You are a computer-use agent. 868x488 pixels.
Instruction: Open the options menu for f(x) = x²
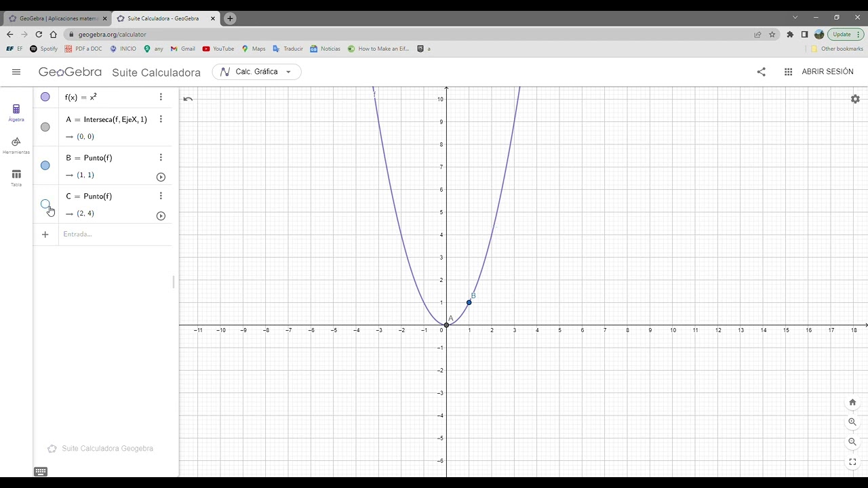161,97
